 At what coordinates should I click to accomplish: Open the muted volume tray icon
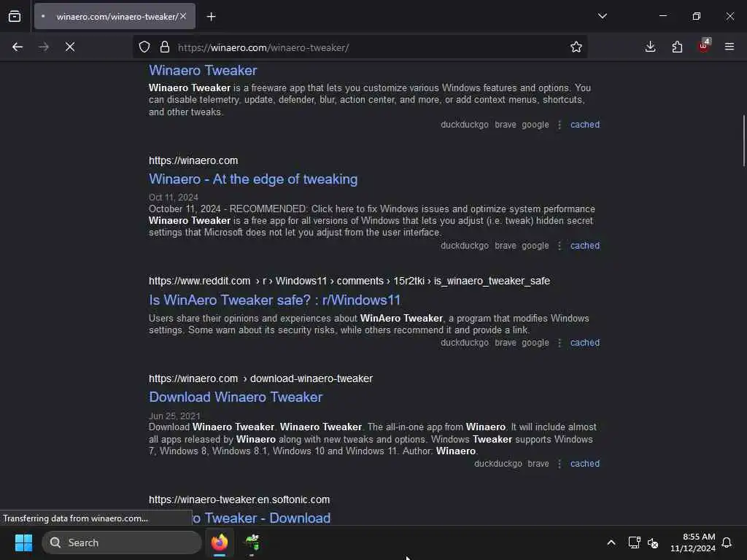(653, 542)
